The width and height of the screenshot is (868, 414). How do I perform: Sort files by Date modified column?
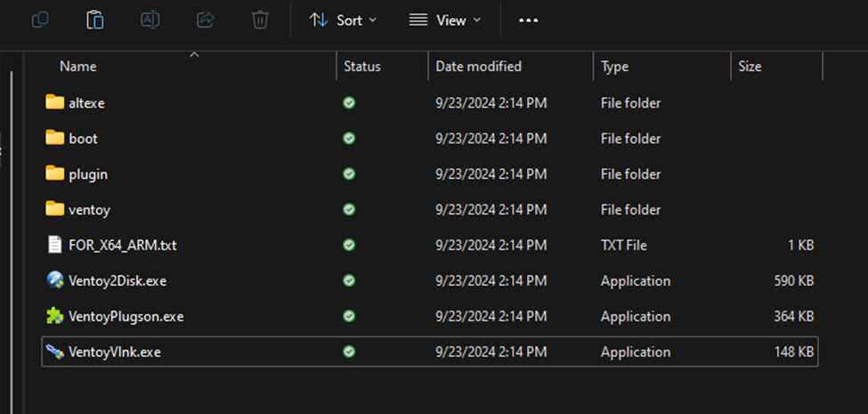[x=478, y=67]
